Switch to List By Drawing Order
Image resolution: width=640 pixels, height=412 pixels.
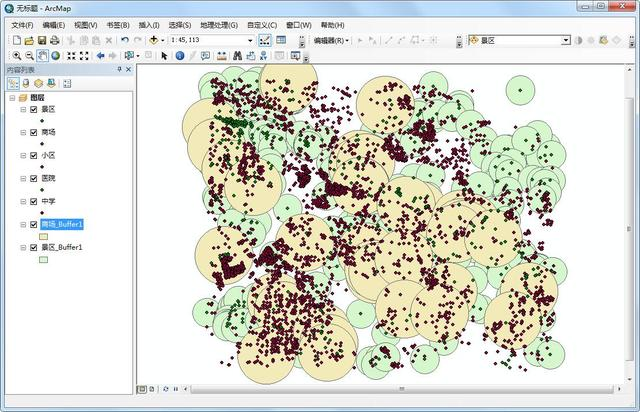tap(13, 83)
